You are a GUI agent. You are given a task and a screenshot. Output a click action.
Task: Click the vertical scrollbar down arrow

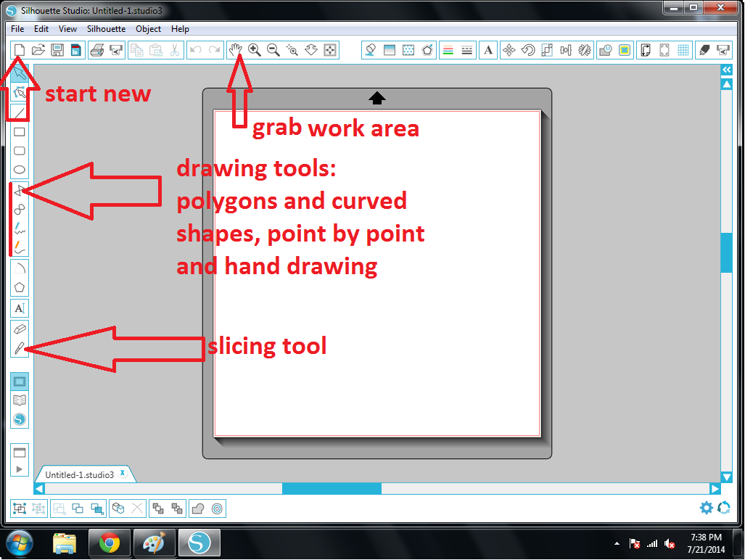pyautogui.click(x=726, y=477)
